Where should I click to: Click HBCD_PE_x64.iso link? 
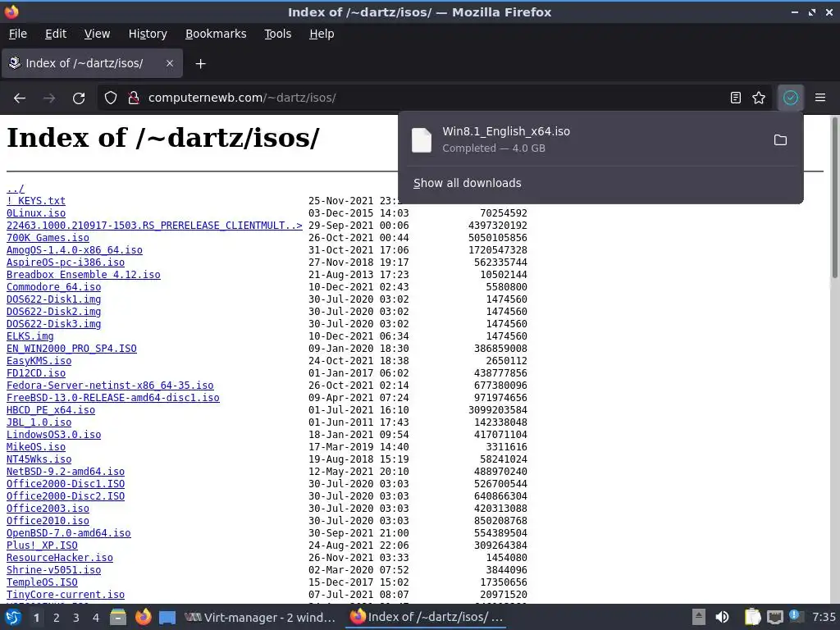coord(50,410)
